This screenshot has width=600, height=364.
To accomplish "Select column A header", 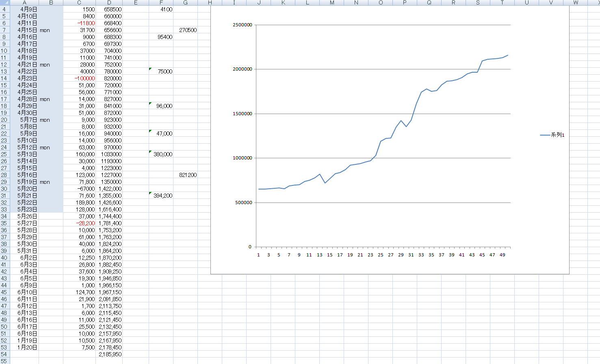I will click(24, 2).
